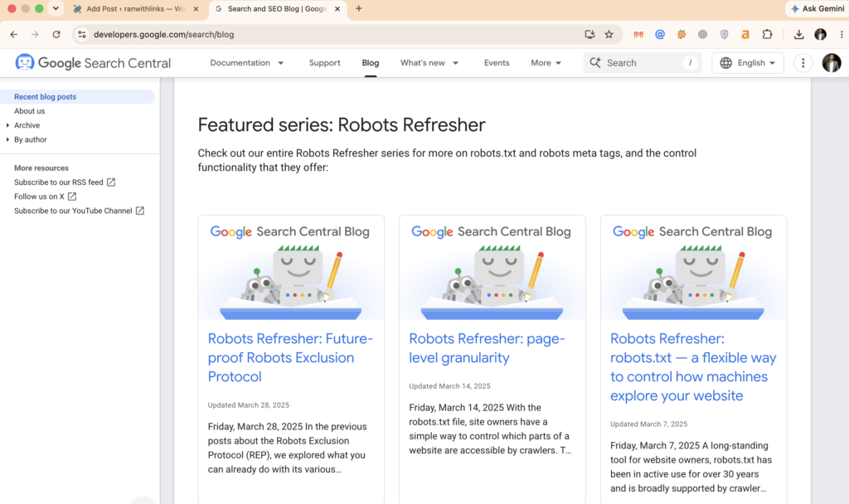The height and width of the screenshot is (504, 849).
Task: Click the orange 'a' extension icon
Action: [x=745, y=34]
